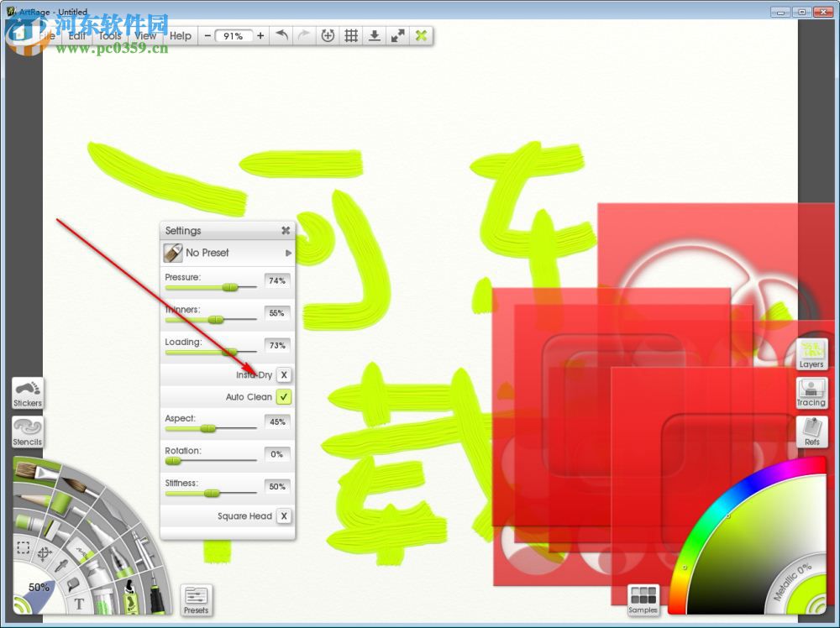Click the Stiffness 50% value box

[x=277, y=486]
